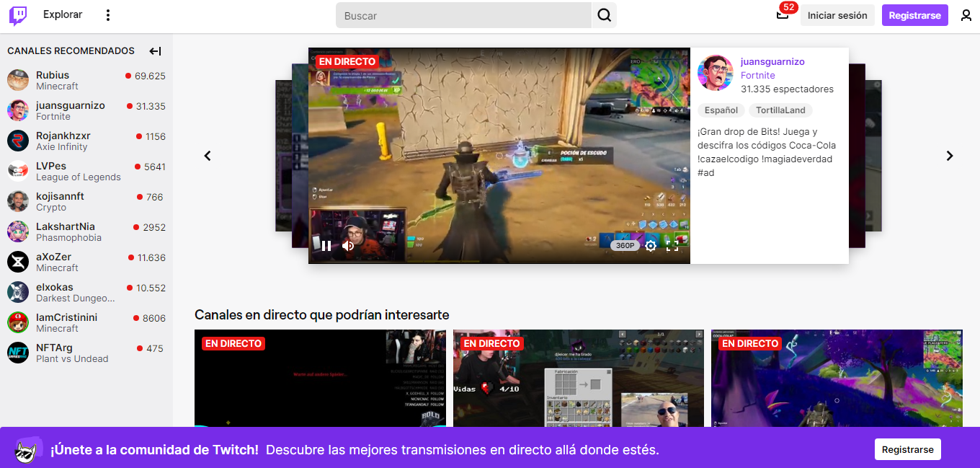The width and height of the screenshot is (980, 468).
Task: Click the 360P quality badge
Action: point(625,246)
